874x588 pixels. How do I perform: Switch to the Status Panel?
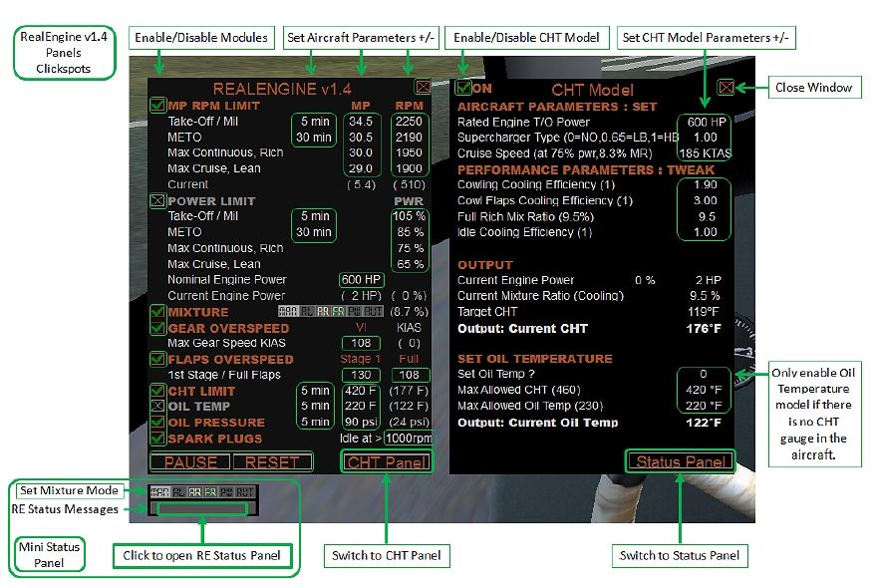680,461
